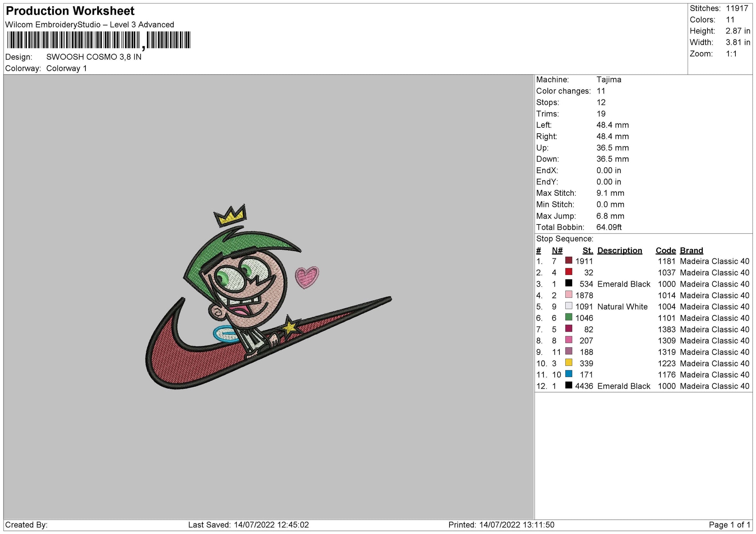Click the bright red swatch for code 1037

pyautogui.click(x=569, y=272)
